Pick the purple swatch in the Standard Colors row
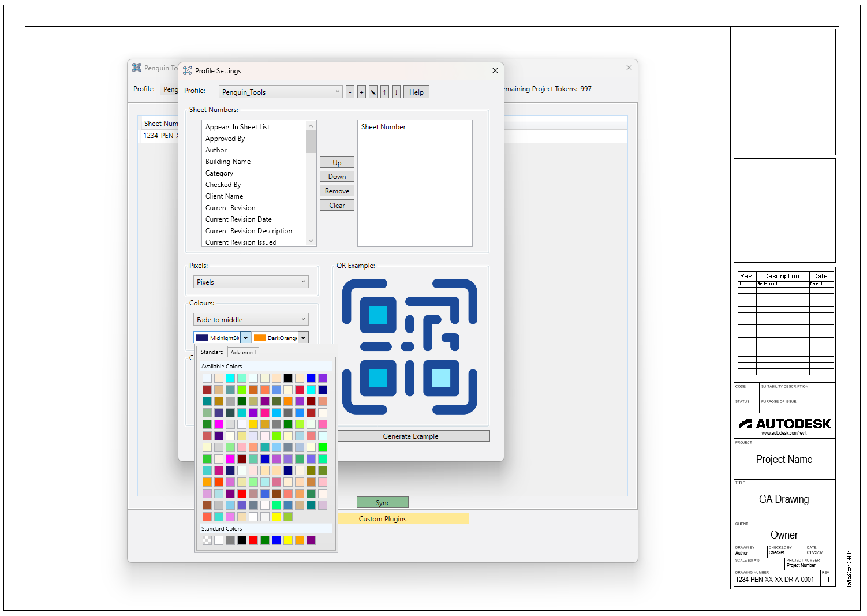This screenshot has width=867, height=616. 311,540
